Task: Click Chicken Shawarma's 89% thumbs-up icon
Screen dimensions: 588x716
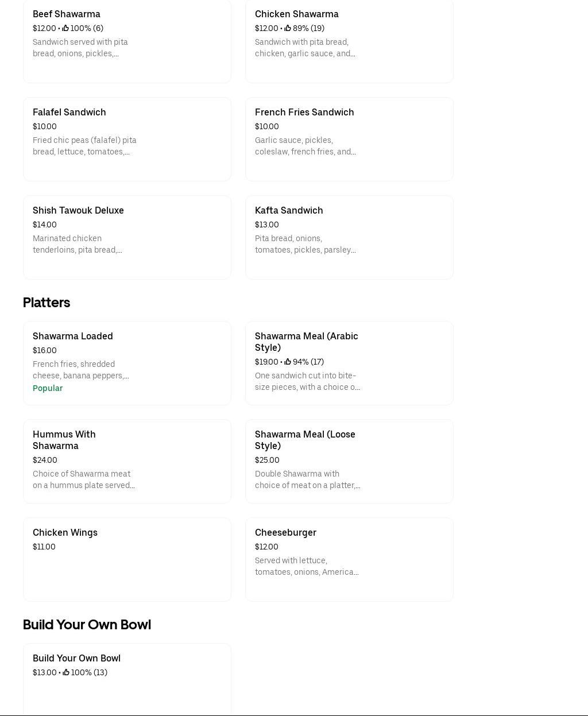Action: (x=288, y=28)
